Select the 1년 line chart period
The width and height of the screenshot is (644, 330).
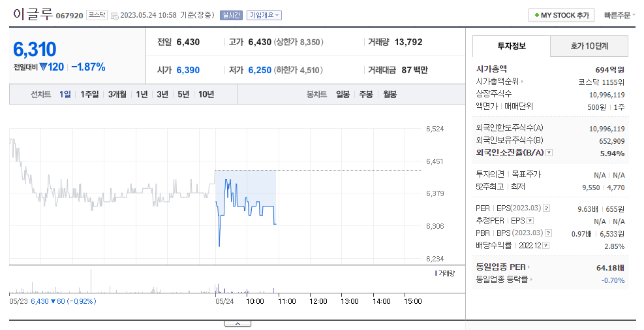tap(142, 94)
